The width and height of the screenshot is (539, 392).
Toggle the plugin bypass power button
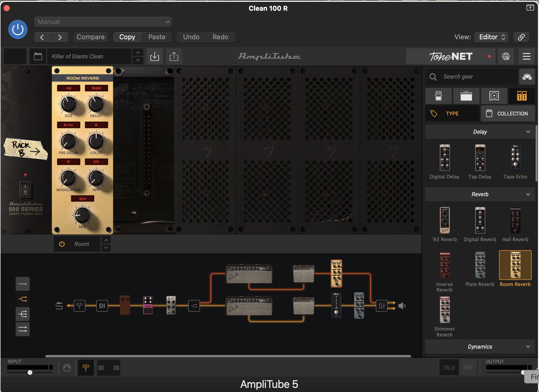[18, 30]
